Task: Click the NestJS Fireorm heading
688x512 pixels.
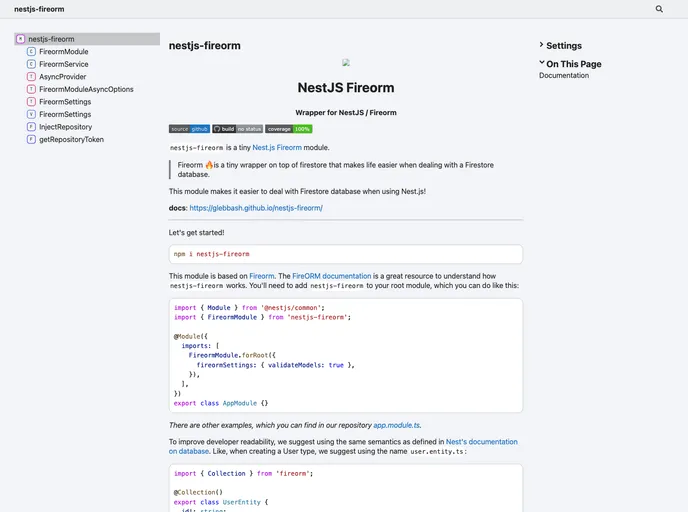Action: pos(346,88)
